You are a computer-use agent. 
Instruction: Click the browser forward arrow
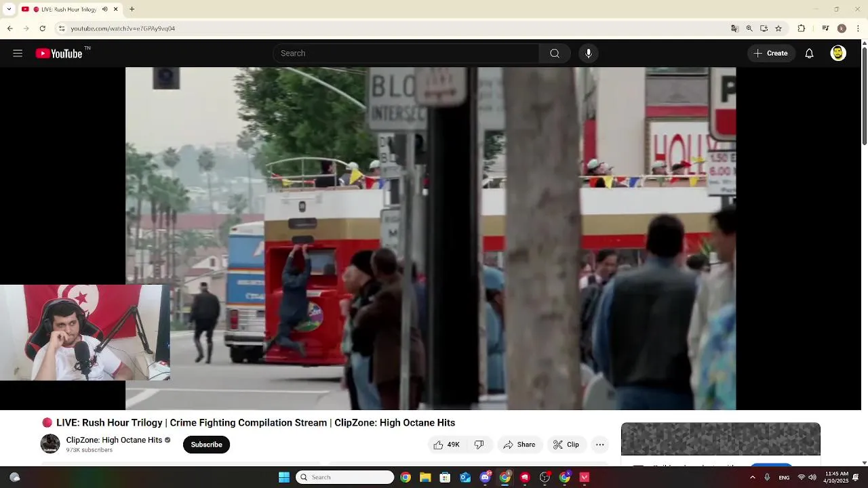[26, 28]
